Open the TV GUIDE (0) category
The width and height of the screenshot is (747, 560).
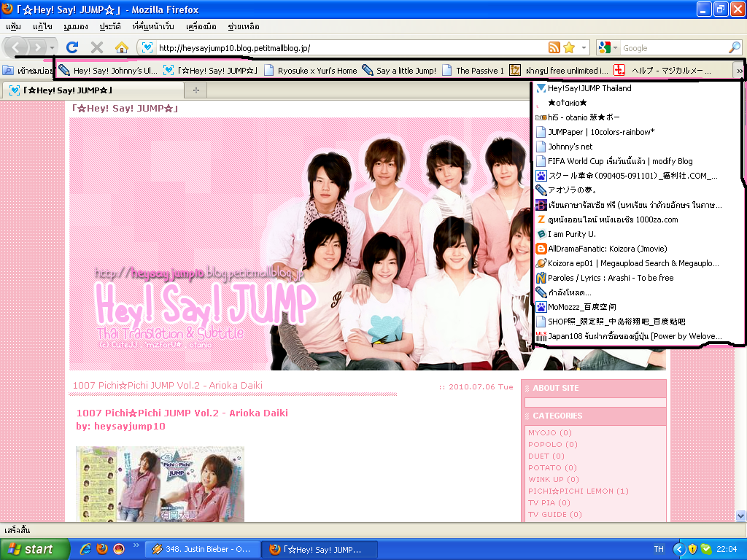point(555,514)
